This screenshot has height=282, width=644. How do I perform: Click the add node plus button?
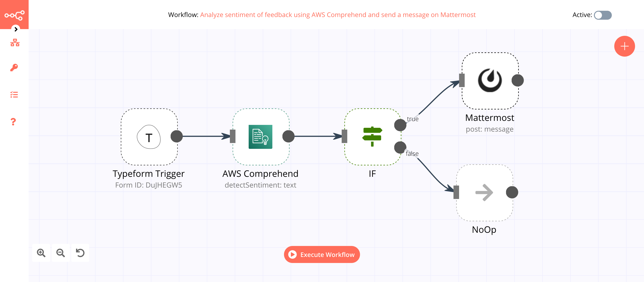624,46
